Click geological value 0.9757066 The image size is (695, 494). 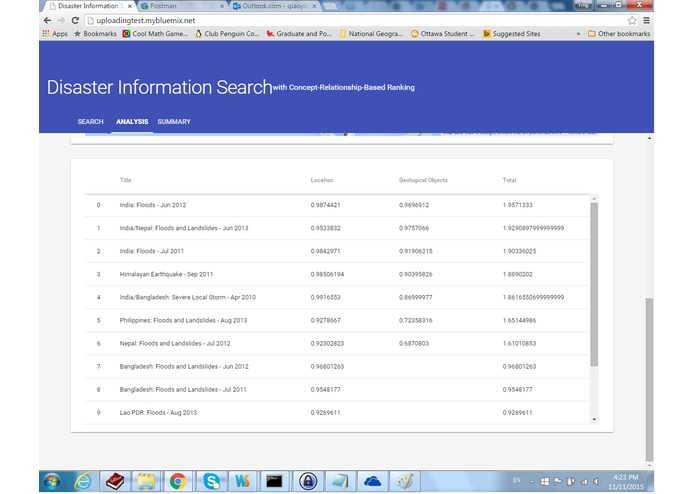point(414,228)
